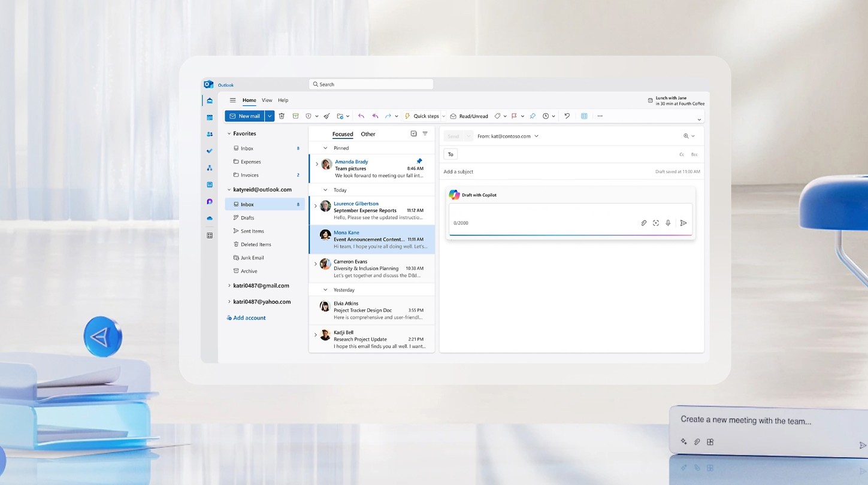Open the OneDrive cloud icon in sidebar
868x485 pixels.
[x=210, y=219]
